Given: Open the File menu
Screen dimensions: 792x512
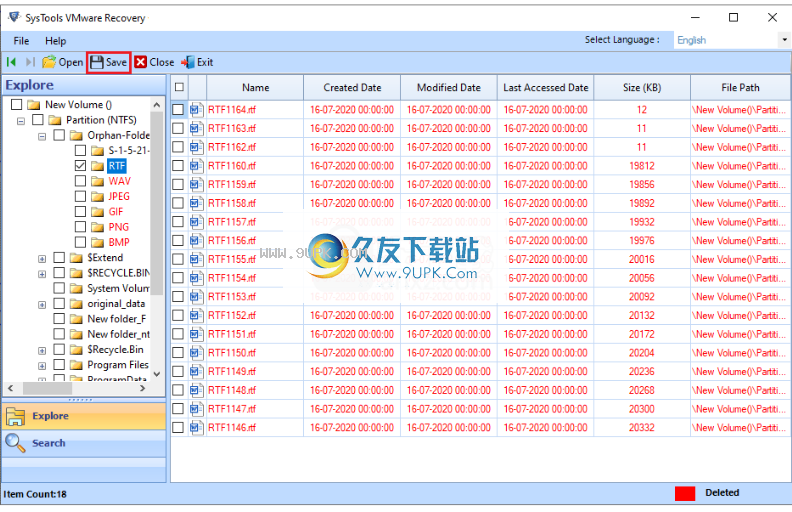Looking at the screenshot, I should click(21, 41).
